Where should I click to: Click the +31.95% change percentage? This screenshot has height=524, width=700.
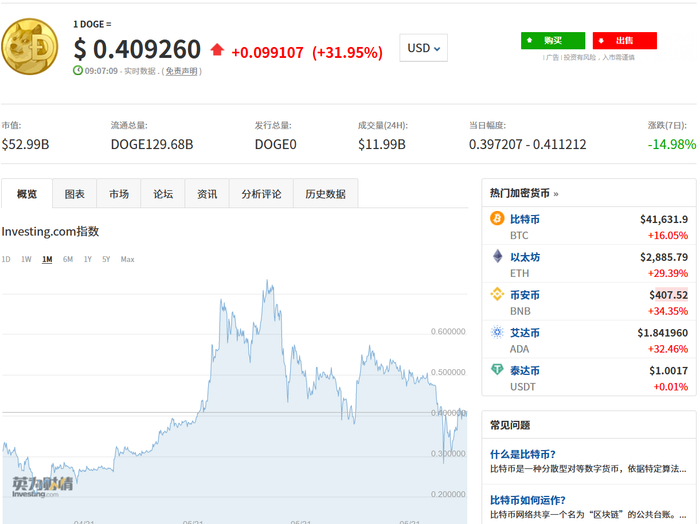(x=347, y=52)
